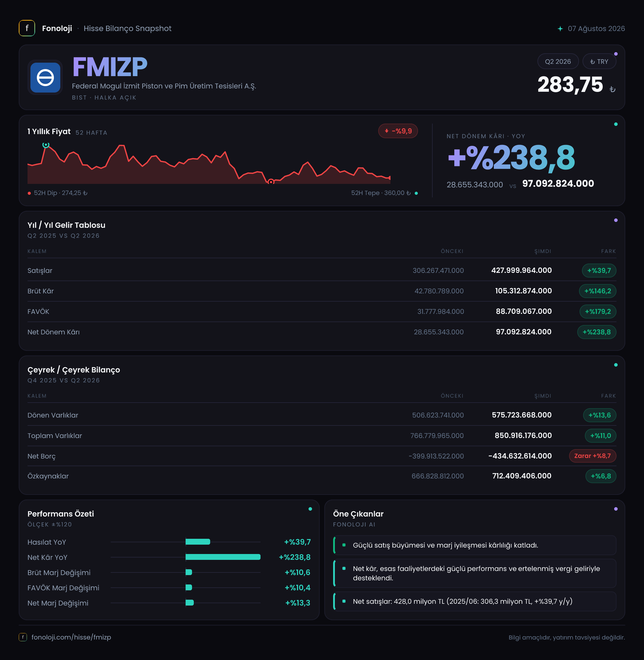Click the +%13,6 badge for Dönen Varlıklar
Viewport: 644px width, 660px height.
[x=600, y=415]
